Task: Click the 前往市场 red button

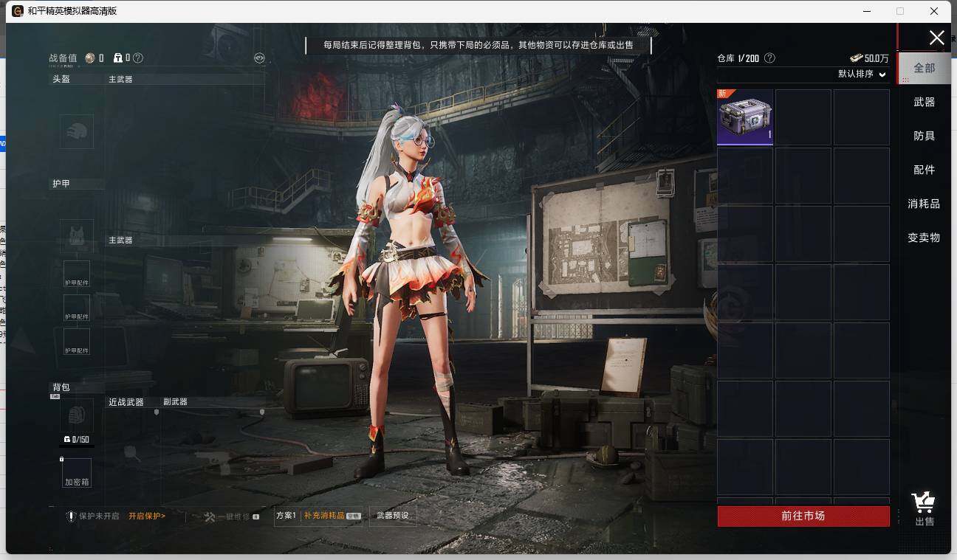Action: (803, 516)
